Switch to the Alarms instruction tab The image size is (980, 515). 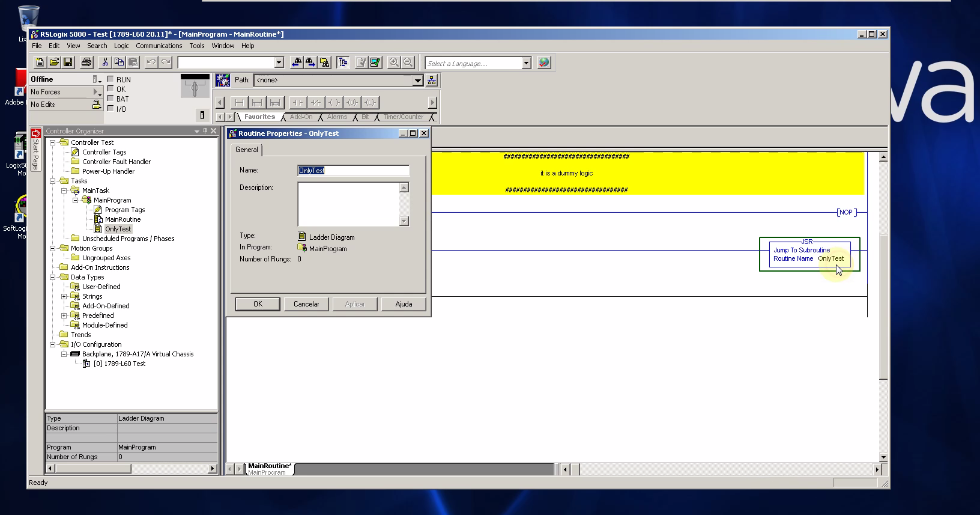tap(336, 117)
